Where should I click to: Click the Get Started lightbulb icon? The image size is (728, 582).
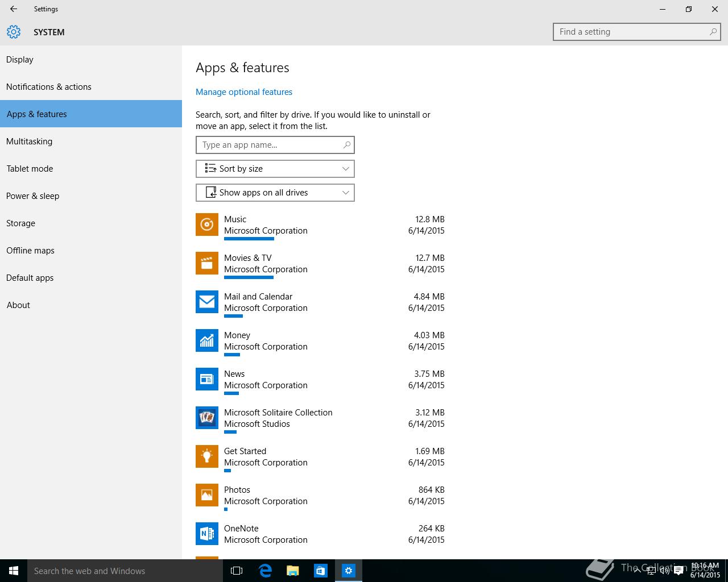[207, 456]
